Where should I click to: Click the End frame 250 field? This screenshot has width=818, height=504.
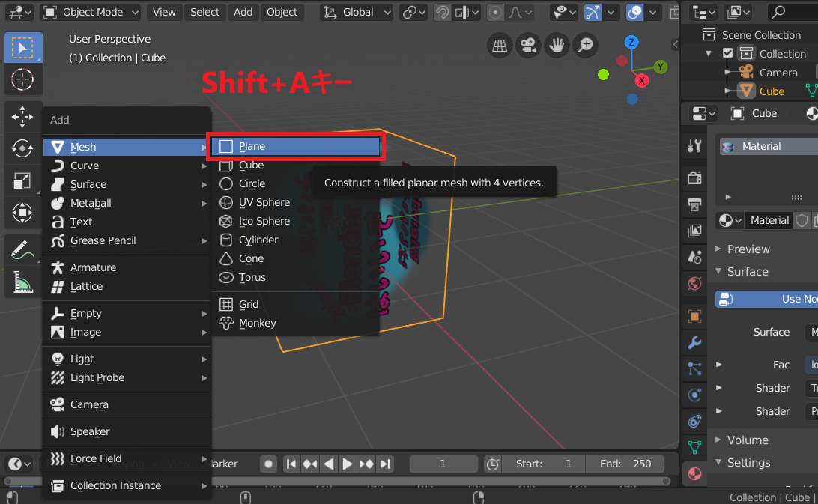[x=625, y=464]
